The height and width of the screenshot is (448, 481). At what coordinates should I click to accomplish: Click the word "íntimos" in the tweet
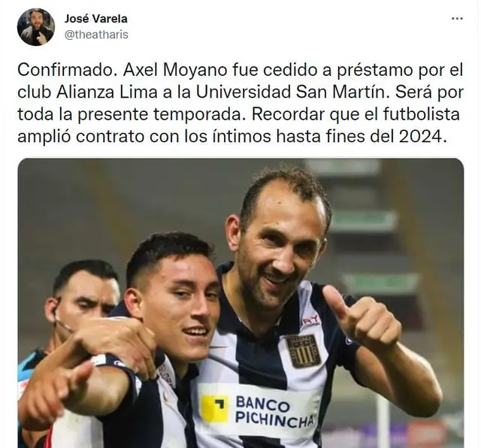(242, 136)
